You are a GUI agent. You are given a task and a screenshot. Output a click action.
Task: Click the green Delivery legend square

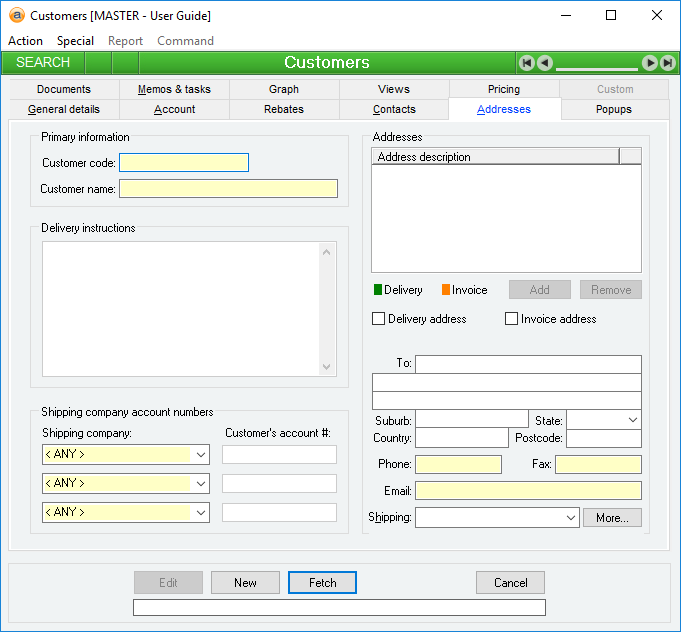point(378,290)
